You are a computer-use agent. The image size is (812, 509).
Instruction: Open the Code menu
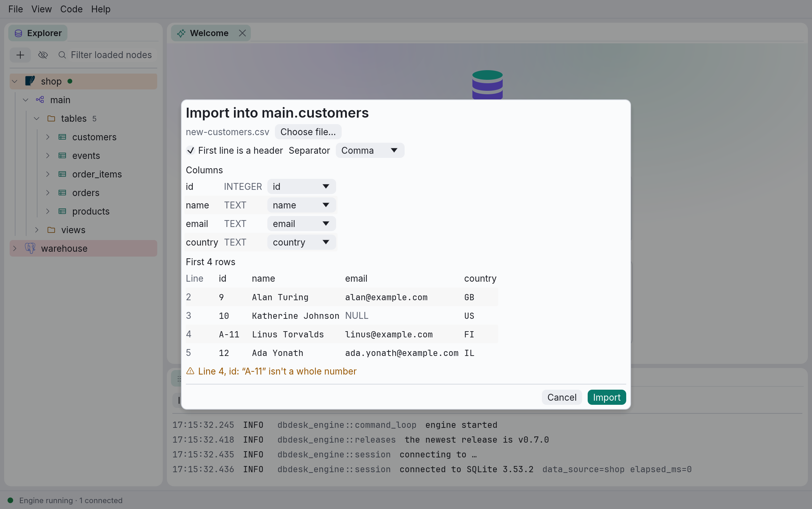71,9
